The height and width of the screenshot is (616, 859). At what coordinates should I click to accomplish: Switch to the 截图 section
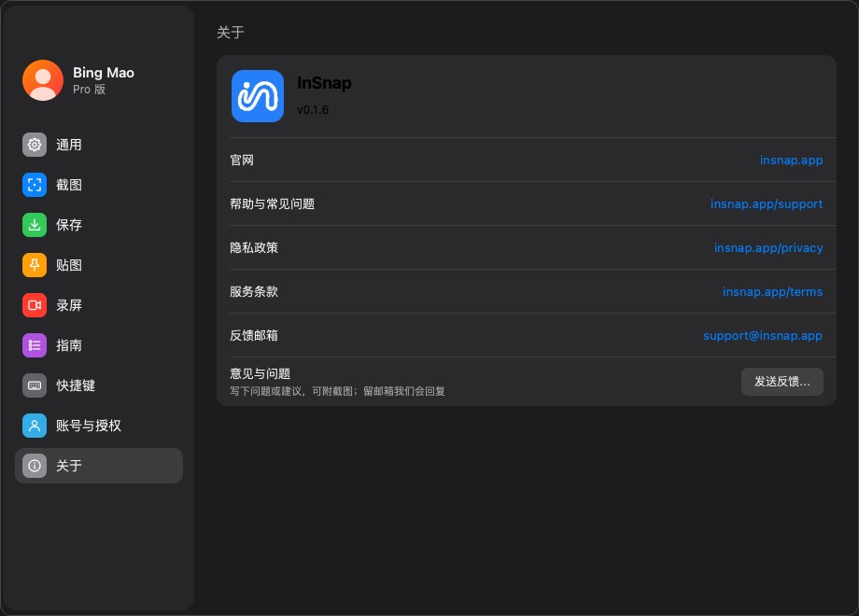click(99, 185)
